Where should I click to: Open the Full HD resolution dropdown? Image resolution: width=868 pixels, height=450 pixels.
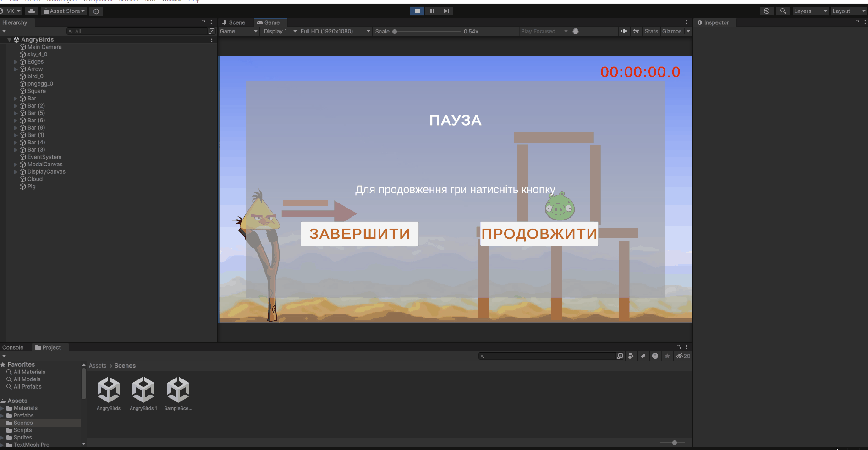[x=335, y=31]
